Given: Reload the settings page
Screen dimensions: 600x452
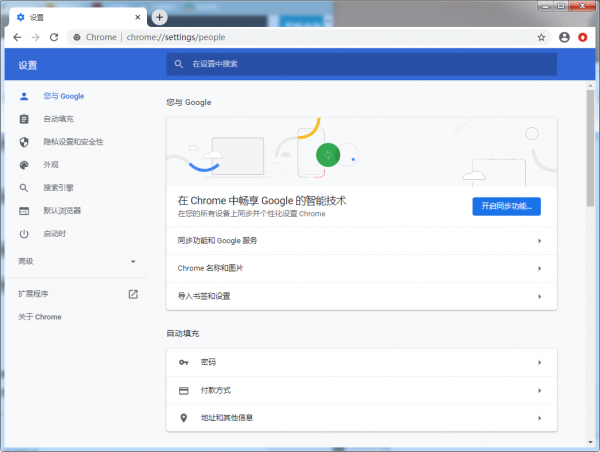Looking at the screenshot, I should pos(54,37).
